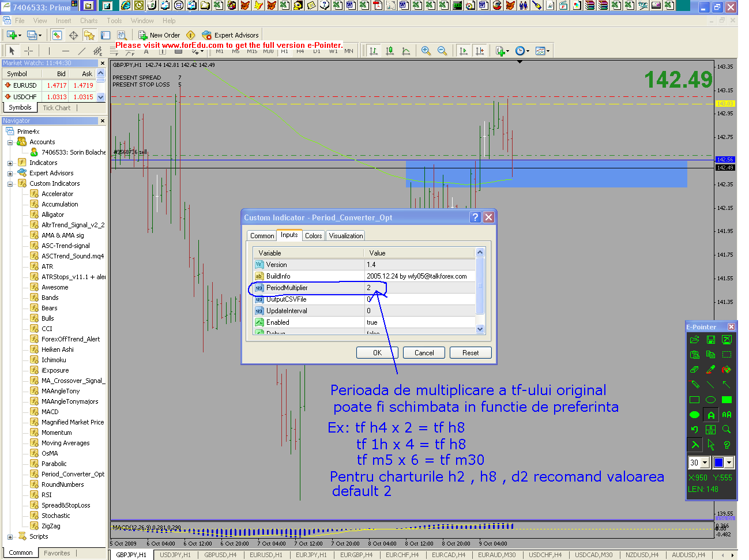
Task: Click the undo icon in E-Pointer
Action: click(x=694, y=430)
